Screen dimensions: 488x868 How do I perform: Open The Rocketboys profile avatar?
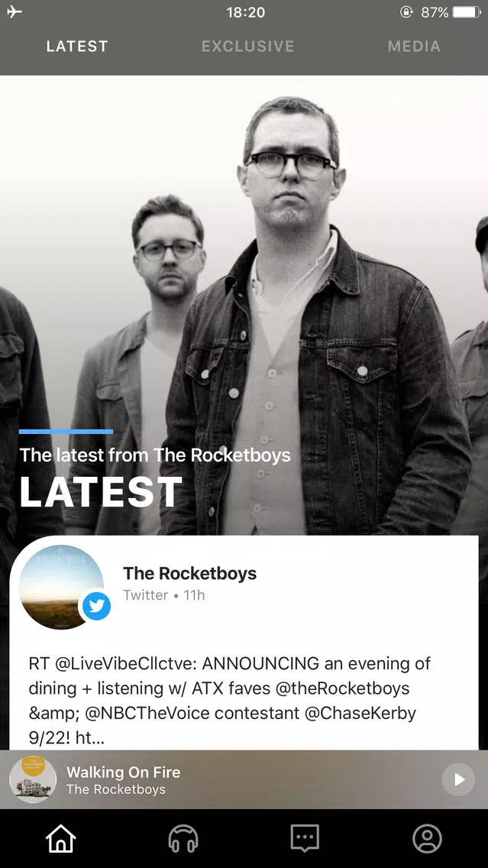tap(61, 588)
